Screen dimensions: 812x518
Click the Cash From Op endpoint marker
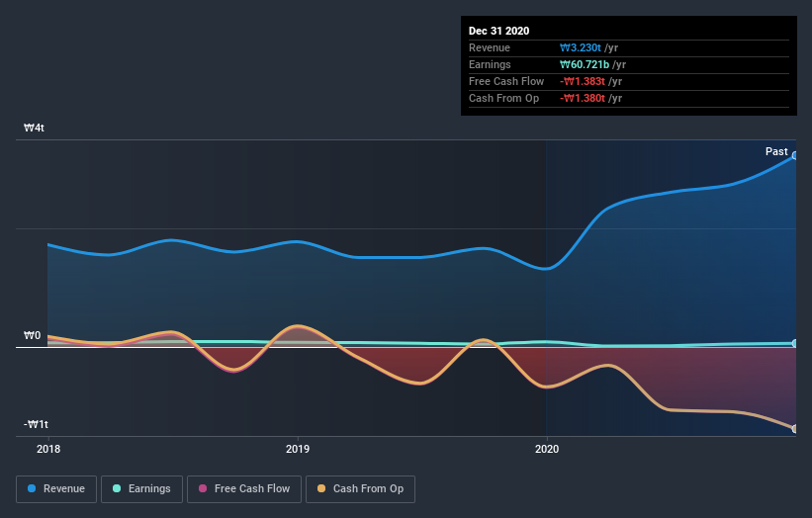[795, 428]
